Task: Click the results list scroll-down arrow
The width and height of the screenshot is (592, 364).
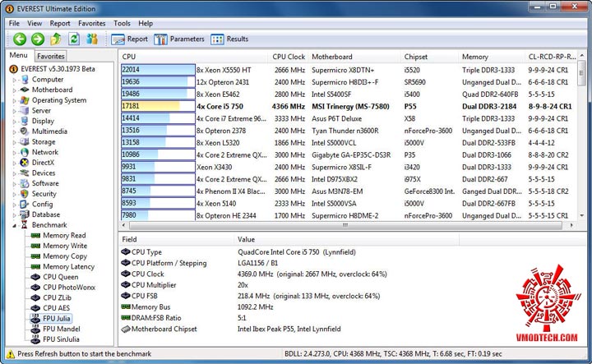Action: coord(581,216)
